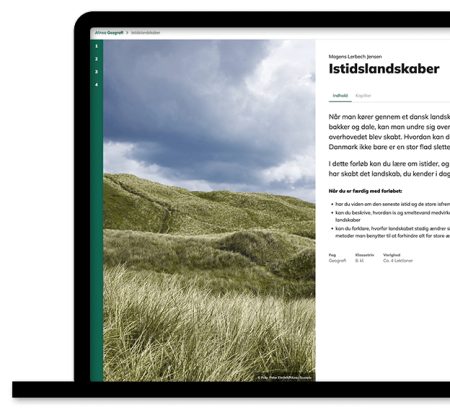The height and width of the screenshot is (410, 450).
Task: Click the Fag Geografi metadata
Action: 337,258
